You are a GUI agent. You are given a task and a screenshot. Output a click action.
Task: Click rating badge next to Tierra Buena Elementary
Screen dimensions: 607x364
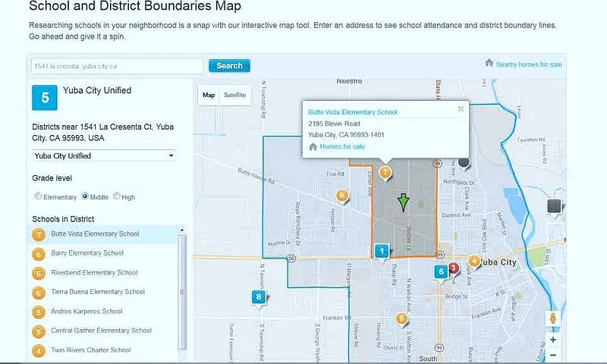click(x=39, y=293)
